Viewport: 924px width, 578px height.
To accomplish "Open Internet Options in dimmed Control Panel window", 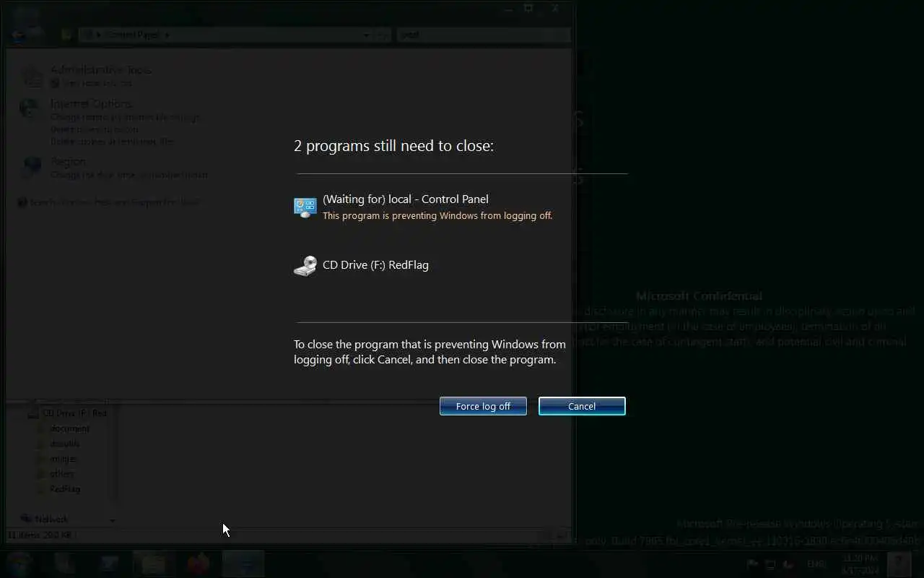I will [x=91, y=103].
